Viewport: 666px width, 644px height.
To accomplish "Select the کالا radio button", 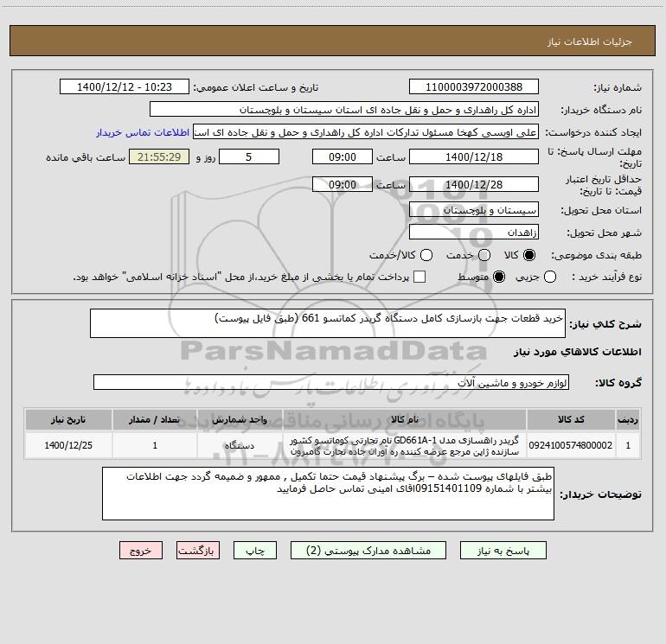I will pos(529,255).
